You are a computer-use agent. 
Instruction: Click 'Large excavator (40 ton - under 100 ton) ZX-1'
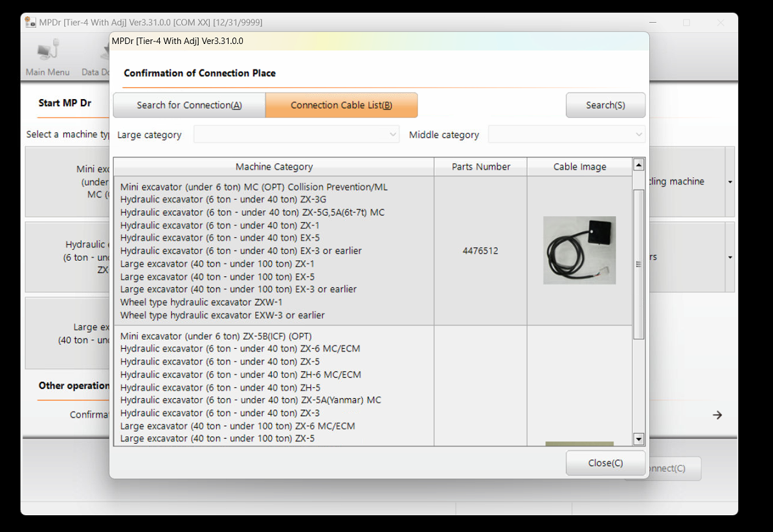pos(218,264)
